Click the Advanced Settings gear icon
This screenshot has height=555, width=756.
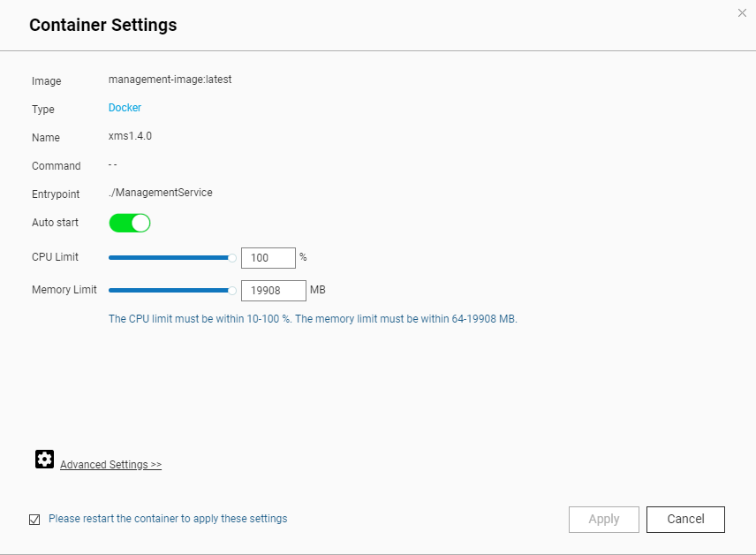click(44, 459)
